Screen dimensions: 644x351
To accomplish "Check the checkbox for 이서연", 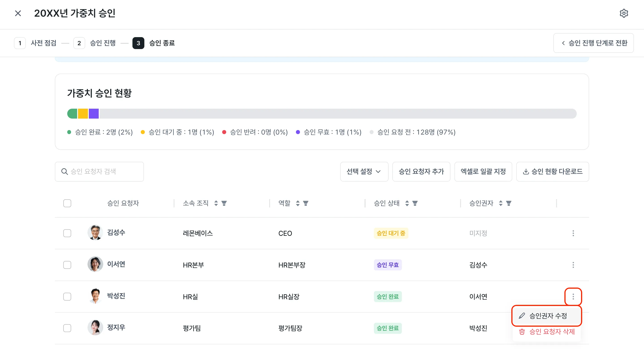I will coord(67,265).
